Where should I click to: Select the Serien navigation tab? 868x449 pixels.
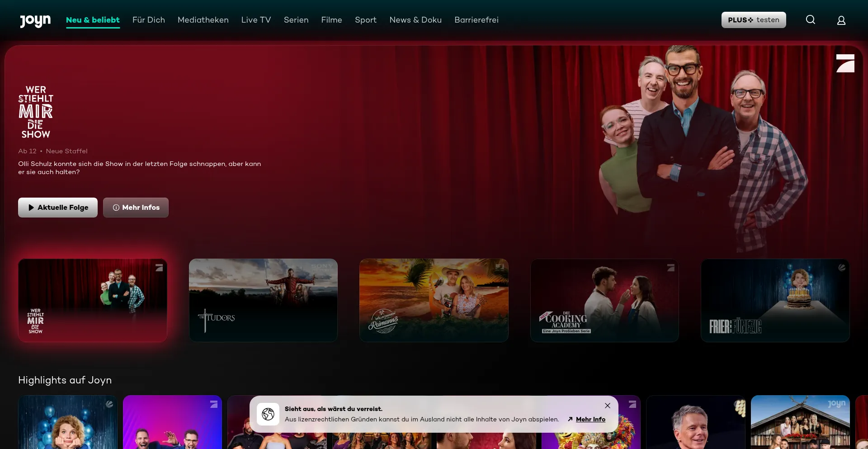tap(296, 20)
